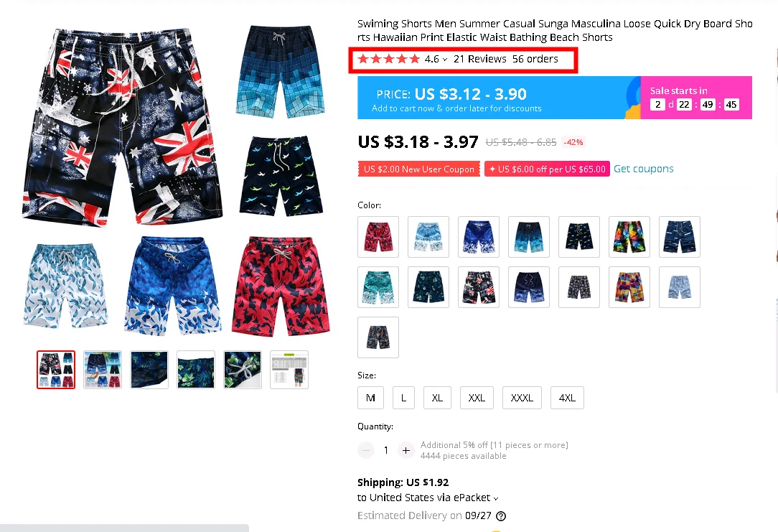This screenshot has height=532, width=778.
Task: Open the 21 Reviews link
Action: click(x=480, y=59)
